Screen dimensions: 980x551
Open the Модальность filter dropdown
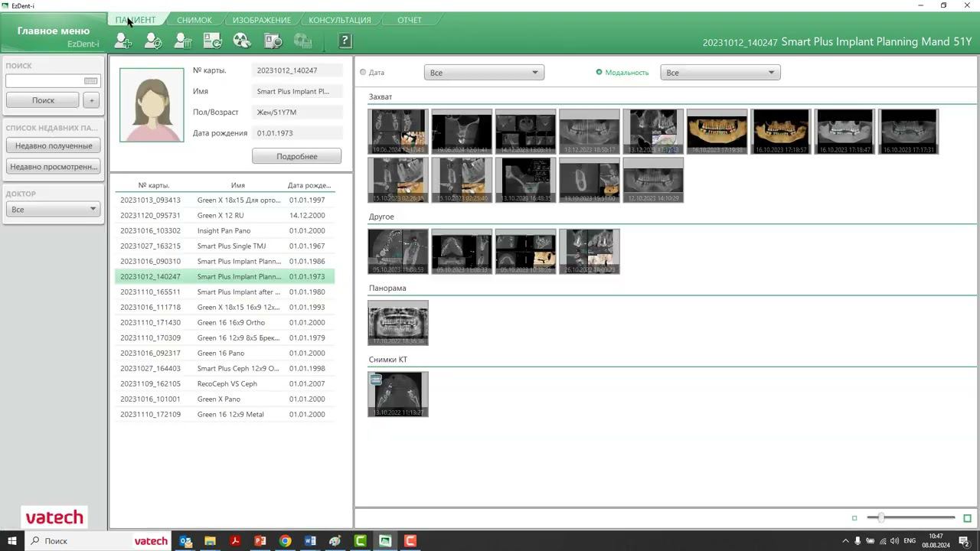pyautogui.click(x=720, y=73)
